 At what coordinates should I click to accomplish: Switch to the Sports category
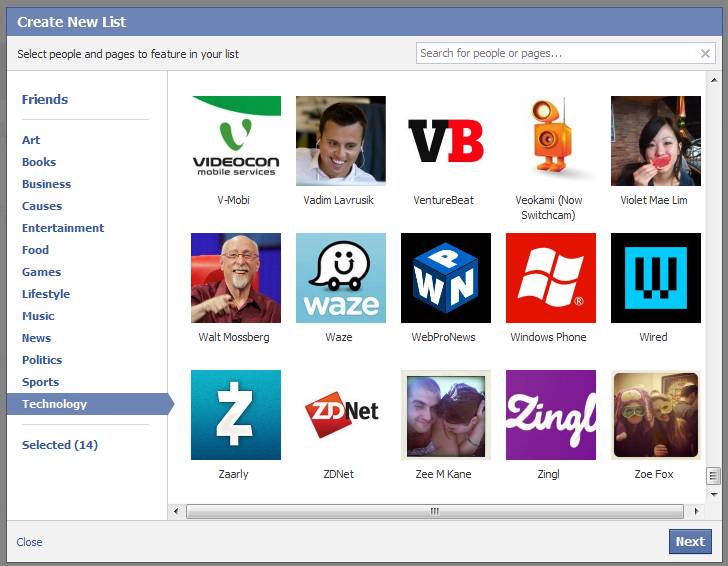[x=40, y=382]
